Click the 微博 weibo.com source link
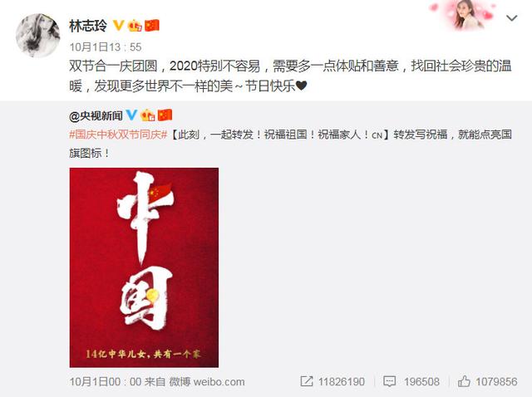 (207, 382)
